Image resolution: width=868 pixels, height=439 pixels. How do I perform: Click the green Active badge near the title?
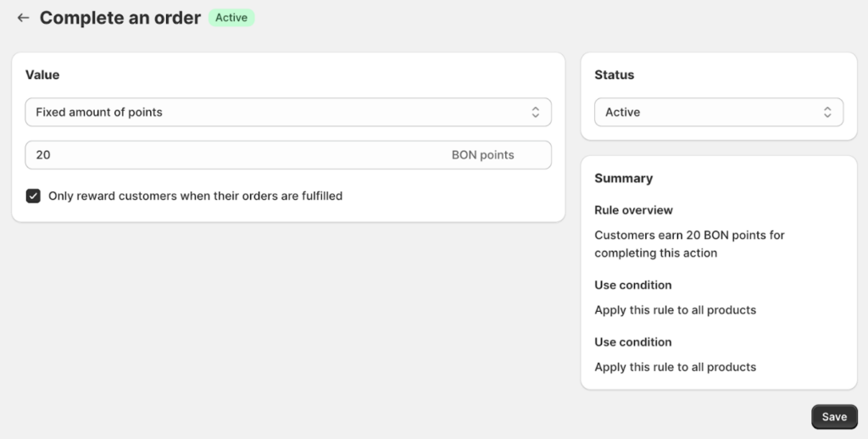pyautogui.click(x=231, y=18)
